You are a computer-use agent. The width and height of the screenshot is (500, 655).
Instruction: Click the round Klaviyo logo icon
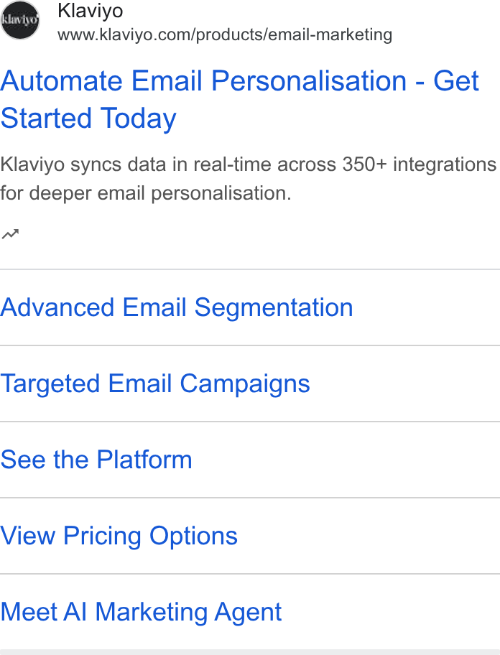tap(20, 20)
